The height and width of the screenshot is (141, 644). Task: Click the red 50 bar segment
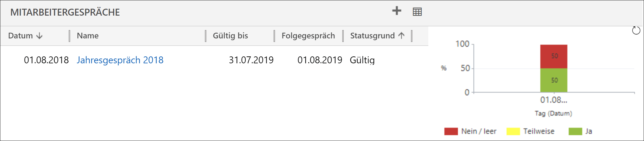(x=554, y=56)
